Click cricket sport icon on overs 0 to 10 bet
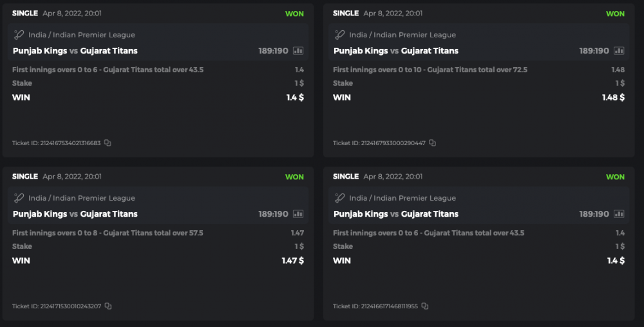This screenshot has height=327, width=644. coord(340,35)
